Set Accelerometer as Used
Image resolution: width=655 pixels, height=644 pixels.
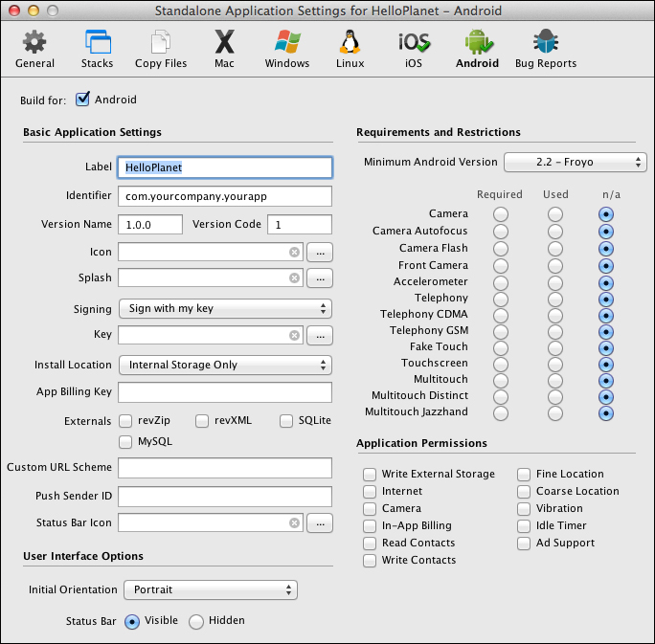point(555,283)
